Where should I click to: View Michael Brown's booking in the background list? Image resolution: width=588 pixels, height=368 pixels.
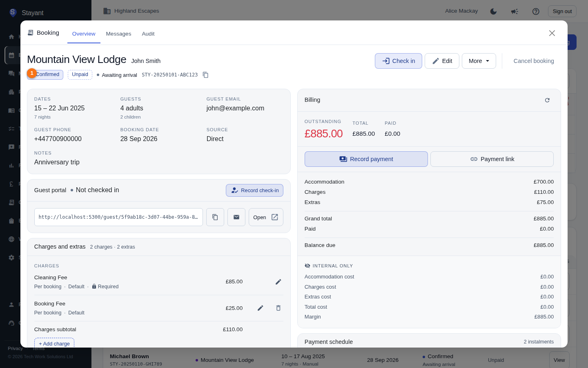point(559,360)
